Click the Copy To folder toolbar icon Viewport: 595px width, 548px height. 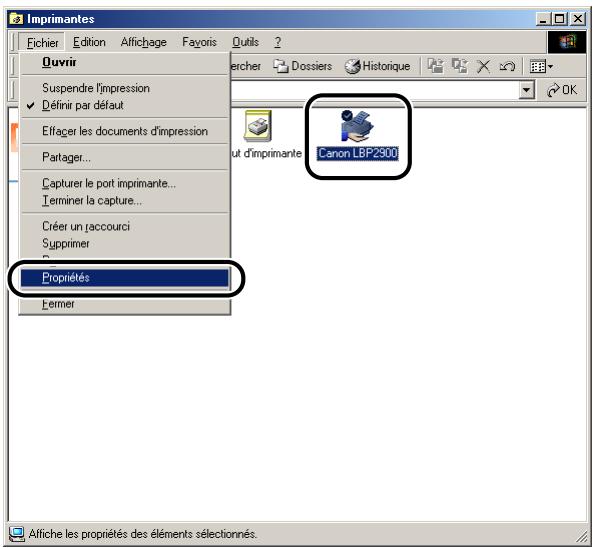(x=460, y=66)
